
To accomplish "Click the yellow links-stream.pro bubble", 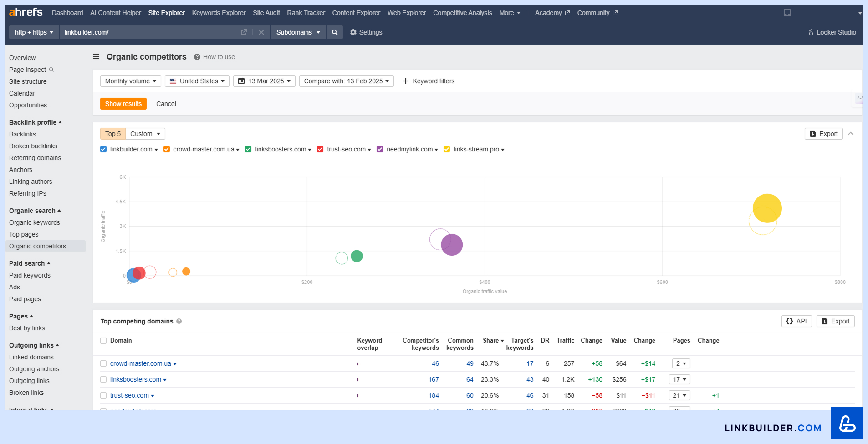I will tap(767, 208).
